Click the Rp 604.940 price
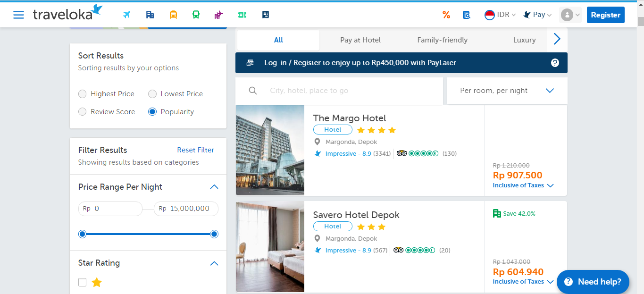This screenshot has width=644, height=294. [x=518, y=272]
